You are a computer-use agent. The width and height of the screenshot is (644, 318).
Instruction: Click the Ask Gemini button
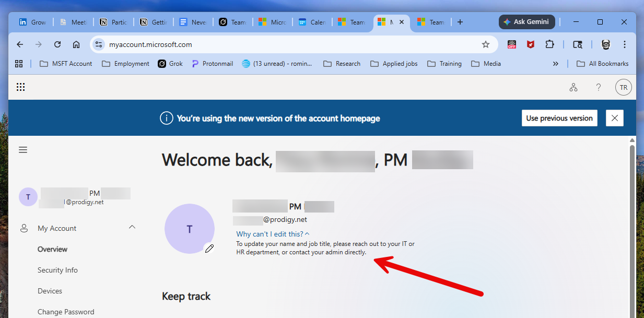tap(526, 22)
